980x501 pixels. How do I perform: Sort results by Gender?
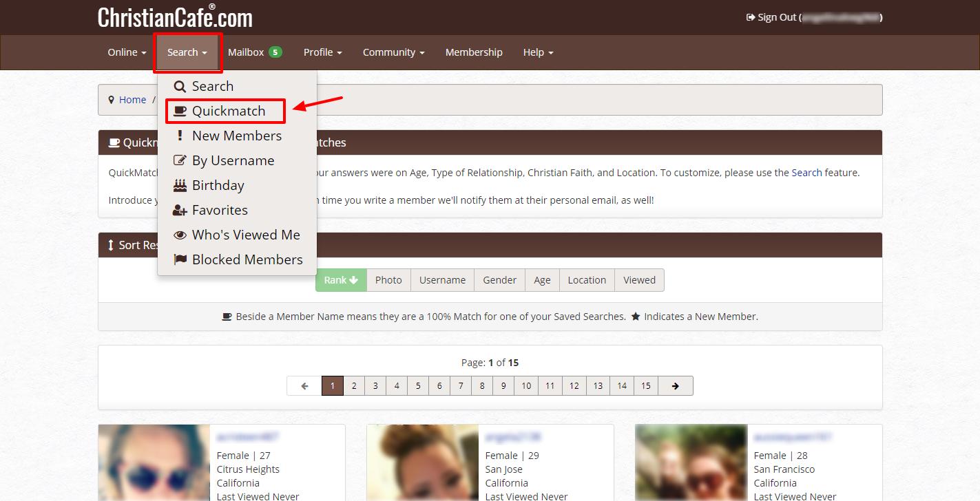(x=499, y=280)
